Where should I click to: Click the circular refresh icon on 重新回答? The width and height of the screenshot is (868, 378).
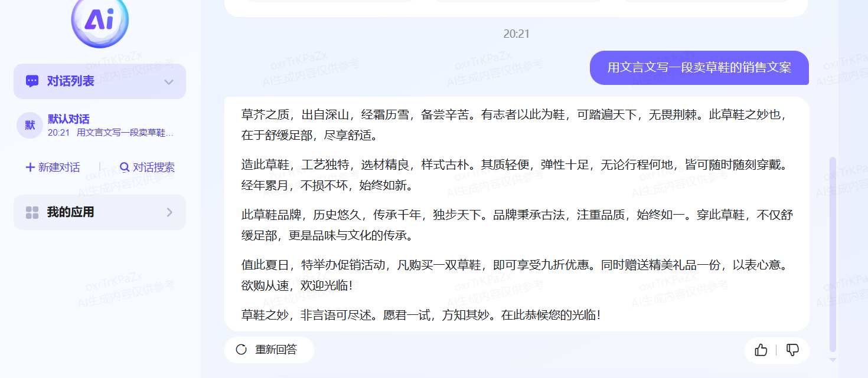point(240,349)
